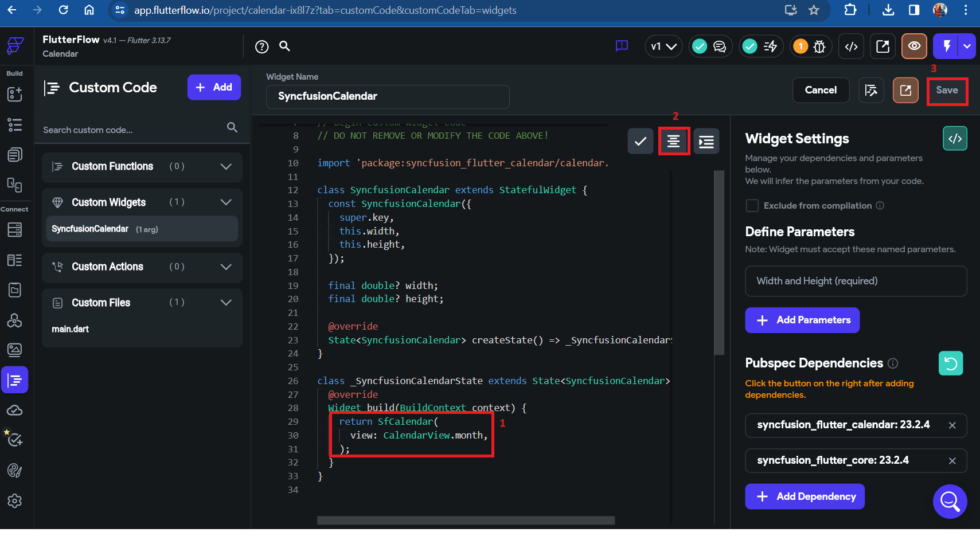The image size is (980, 540).
Task: Click the browser reload button
Action: tap(63, 10)
